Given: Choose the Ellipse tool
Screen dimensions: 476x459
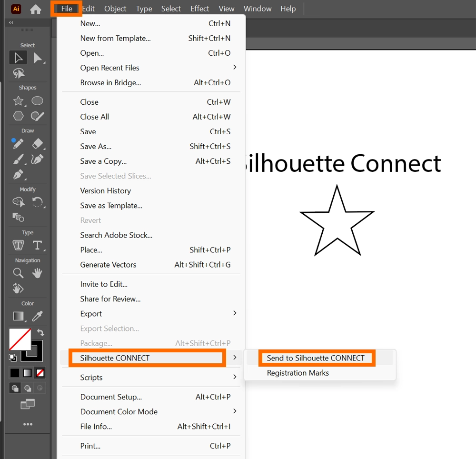Looking at the screenshot, I should click(x=37, y=101).
